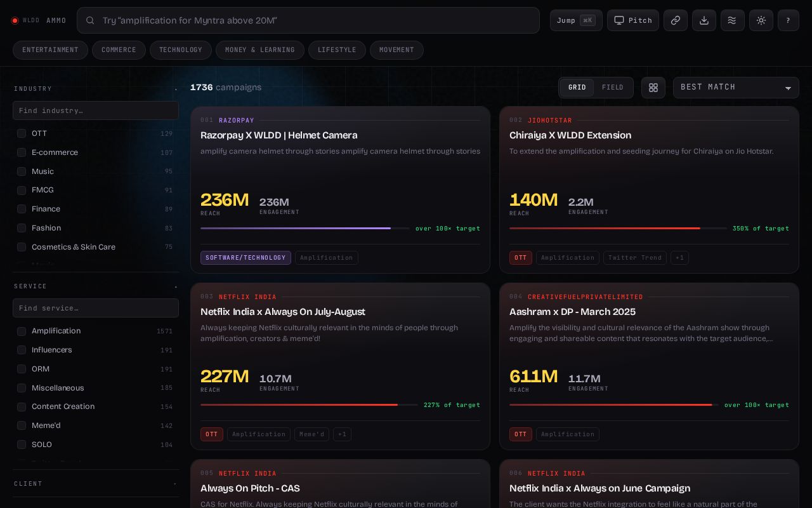Click the Find industry search box
This screenshot has height=508, width=812.
coord(96,110)
